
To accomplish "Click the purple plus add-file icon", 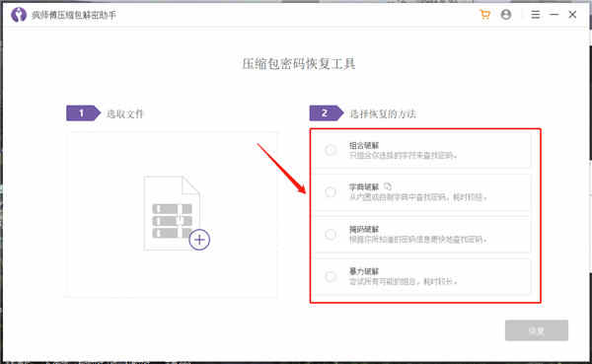I will point(199,240).
